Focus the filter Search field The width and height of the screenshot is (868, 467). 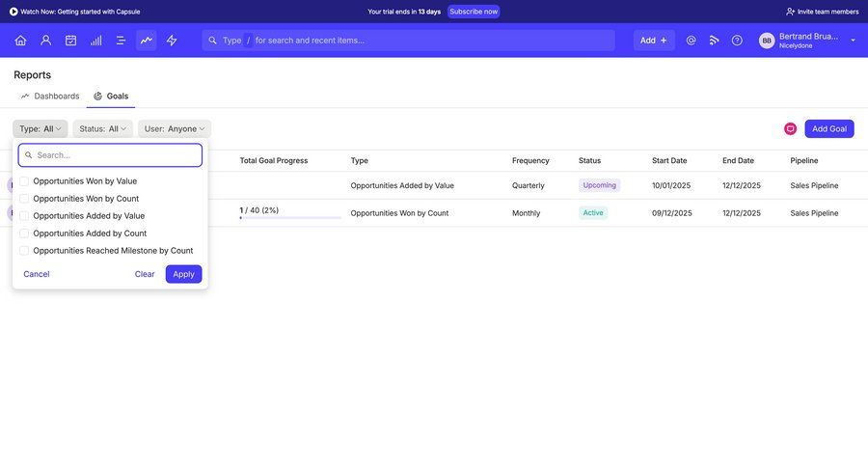(110, 155)
